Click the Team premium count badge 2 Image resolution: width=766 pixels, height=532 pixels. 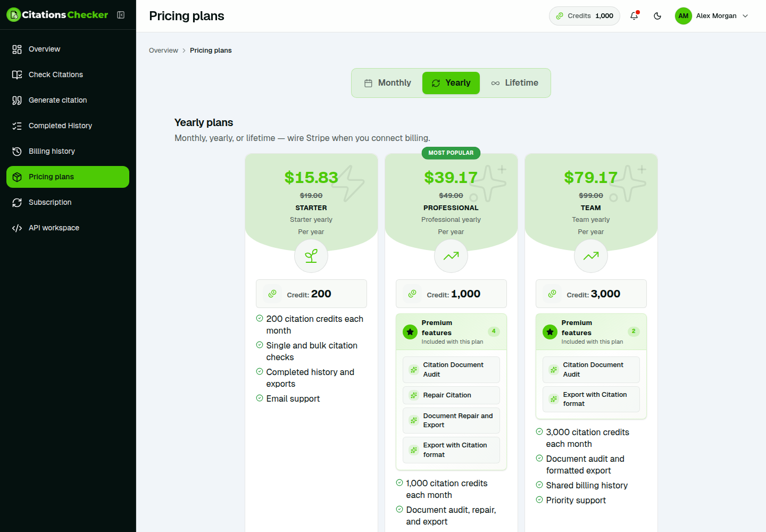[634, 331]
